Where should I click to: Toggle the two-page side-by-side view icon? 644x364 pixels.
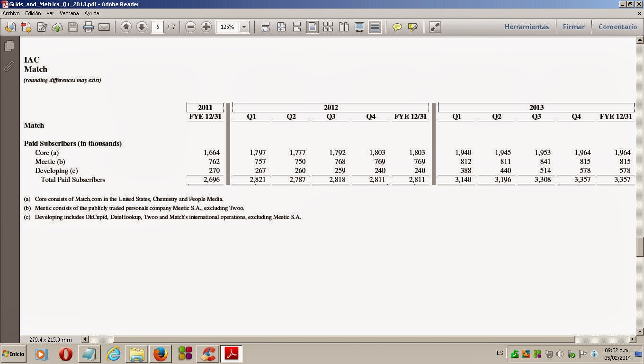pos(344,27)
